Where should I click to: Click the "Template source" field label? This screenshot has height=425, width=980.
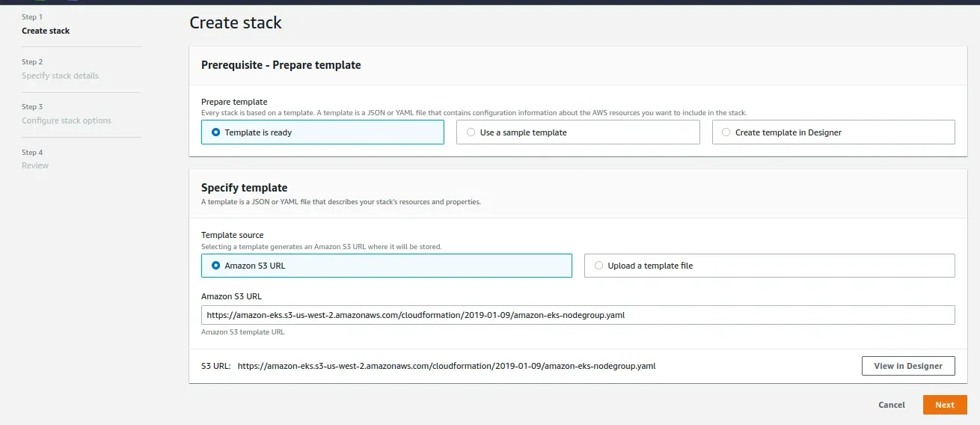[232, 235]
